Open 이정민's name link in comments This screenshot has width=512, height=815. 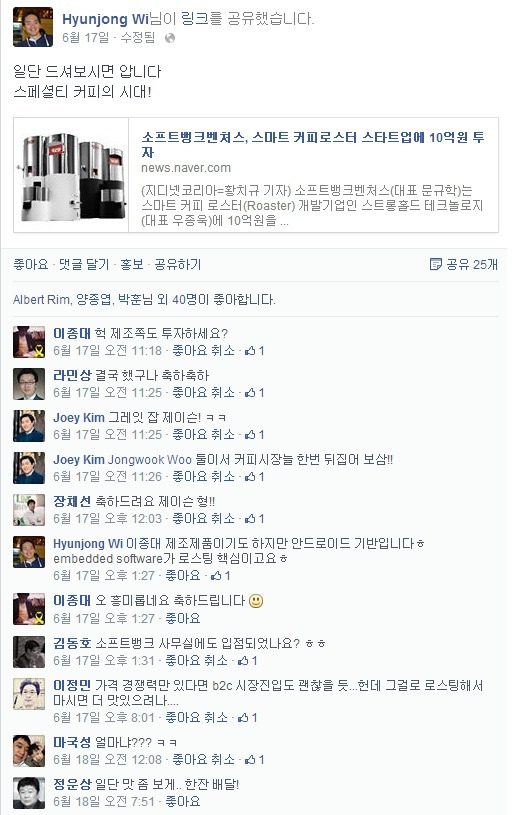[72, 685]
